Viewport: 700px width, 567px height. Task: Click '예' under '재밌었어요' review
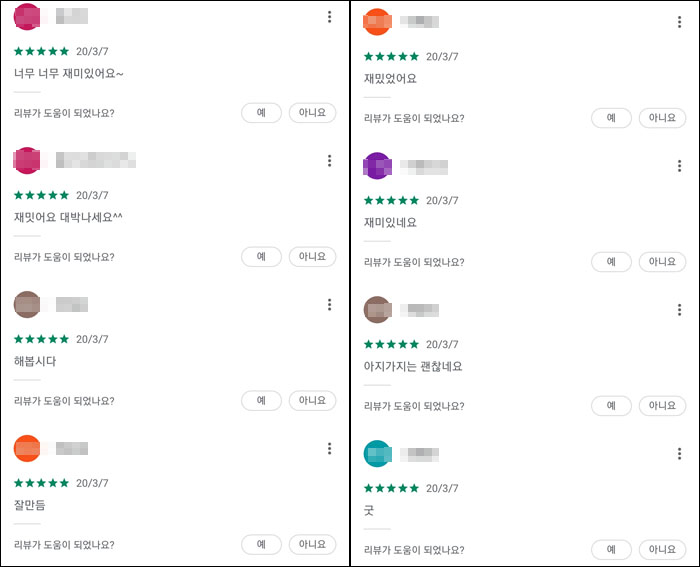pos(611,118)
